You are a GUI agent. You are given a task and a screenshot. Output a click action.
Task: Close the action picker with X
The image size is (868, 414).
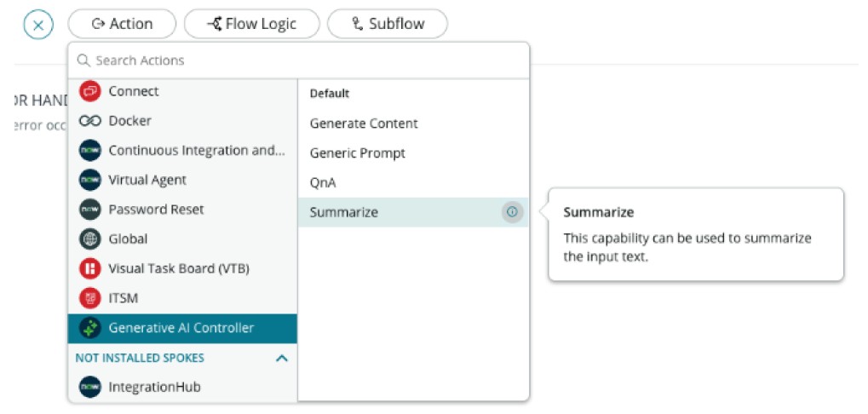coord(38,25)
